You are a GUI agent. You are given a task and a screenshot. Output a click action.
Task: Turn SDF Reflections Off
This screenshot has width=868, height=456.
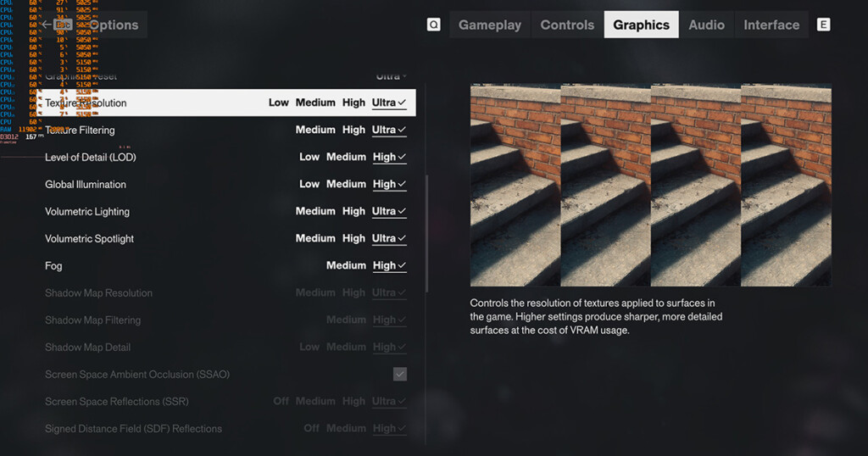(x=312, y=428)
